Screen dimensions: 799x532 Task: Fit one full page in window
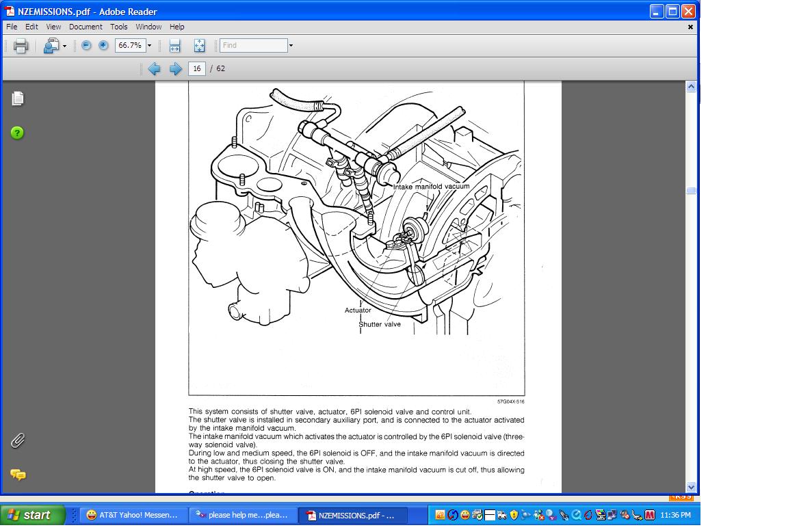(199, 46)
